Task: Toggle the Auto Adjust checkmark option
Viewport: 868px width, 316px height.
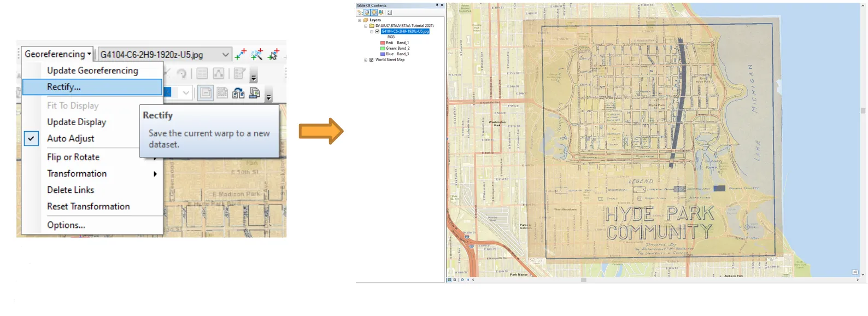Action: point(31,139)
